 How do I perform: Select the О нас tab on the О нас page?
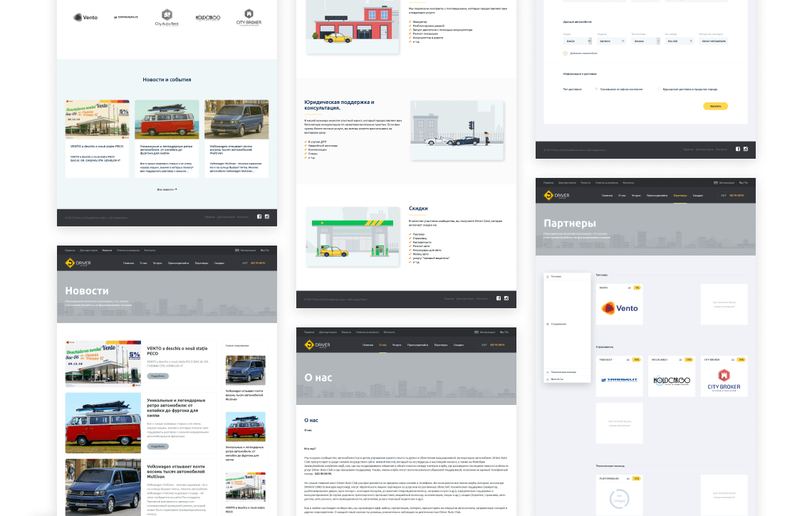(383, 344)
